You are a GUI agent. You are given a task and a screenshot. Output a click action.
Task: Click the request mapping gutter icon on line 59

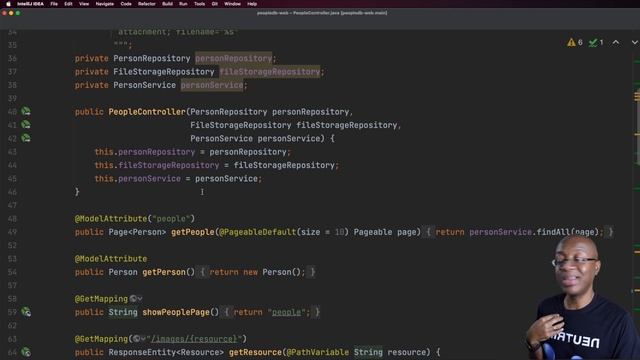tap(26, 312)
